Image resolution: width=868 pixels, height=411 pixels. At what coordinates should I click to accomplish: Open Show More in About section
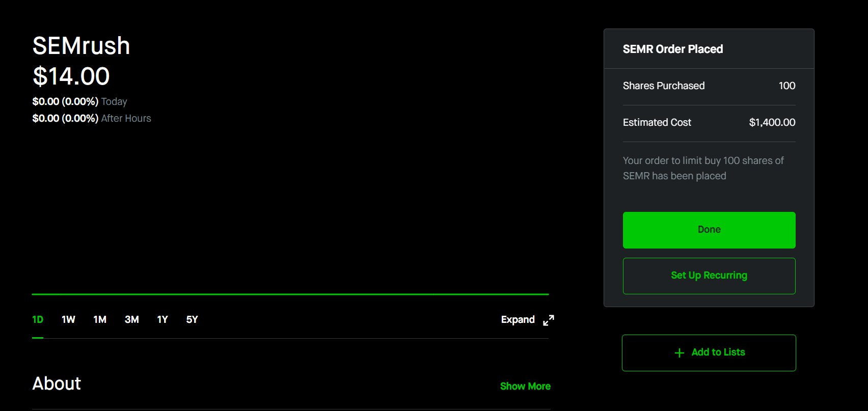525,386
